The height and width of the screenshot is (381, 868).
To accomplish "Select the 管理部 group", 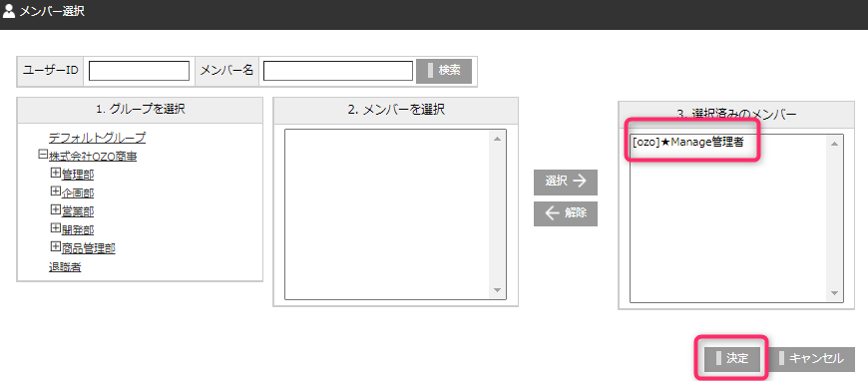I will pyautogui.click(x=78, y=175).
